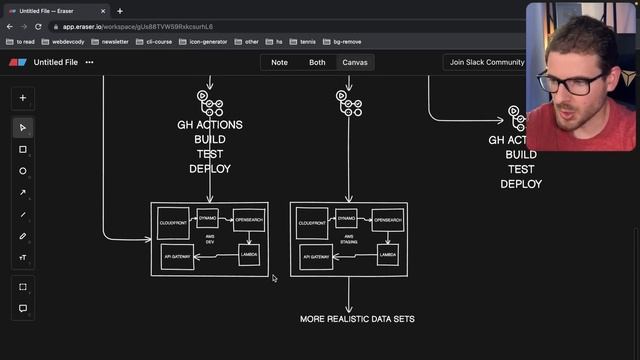This screenshot has height=360, width=640.
Task: Select the comment tool
Action: pos(23,308)
